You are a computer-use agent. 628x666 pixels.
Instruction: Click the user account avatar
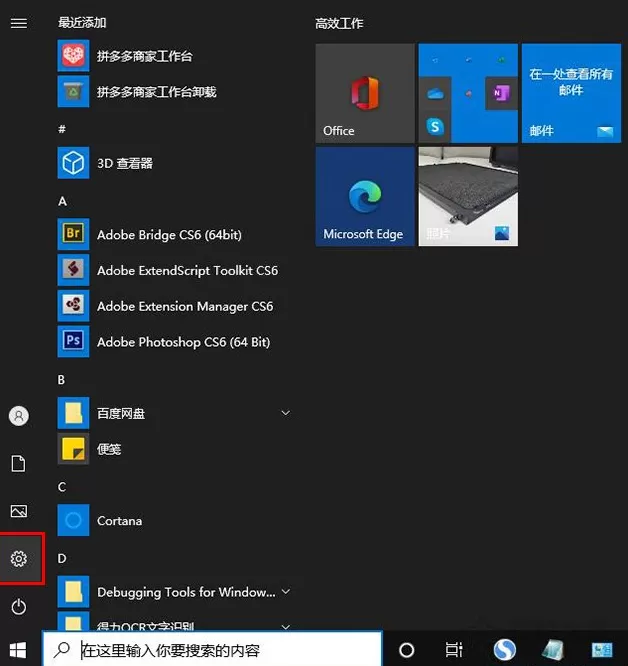tap(19, 415)
